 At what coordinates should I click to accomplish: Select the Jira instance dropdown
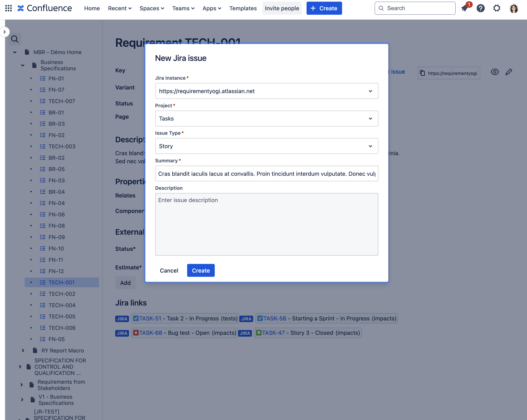pos(266,91)
